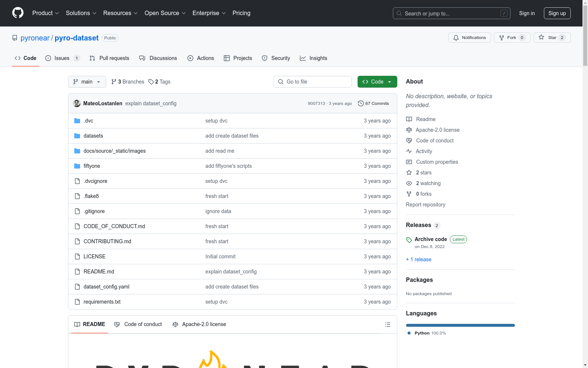The height and width of the screenshot is (368, 588).
Task: Open the pyronear owner link
Action: [35, 38]
